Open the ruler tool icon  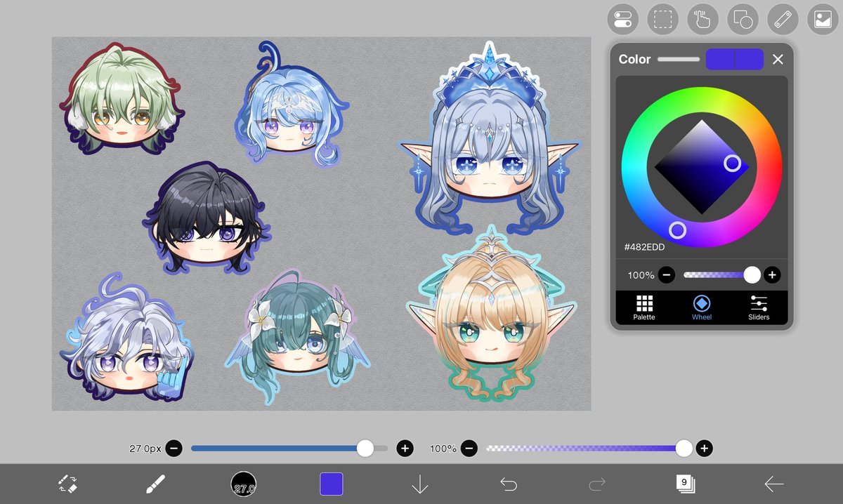click(x=783, y=19)
